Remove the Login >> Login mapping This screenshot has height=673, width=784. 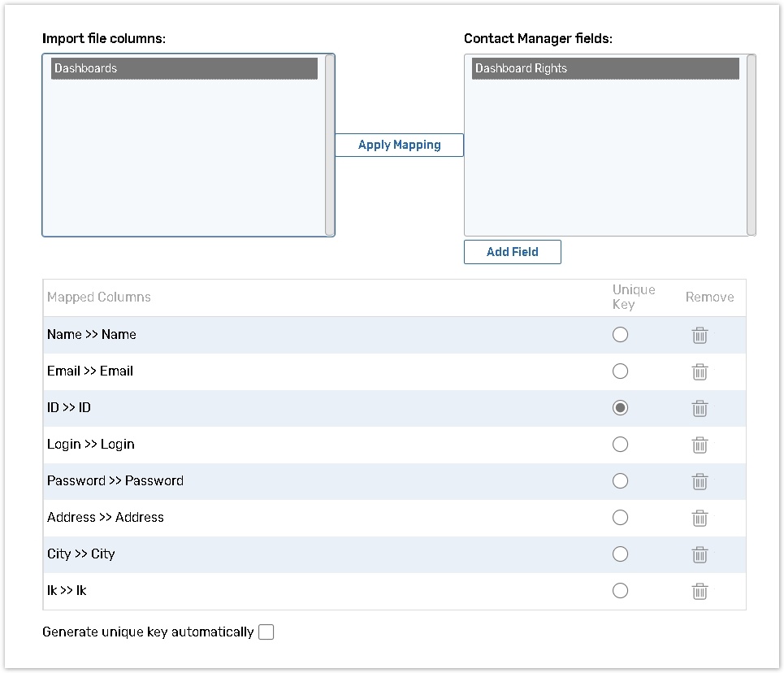700,445
